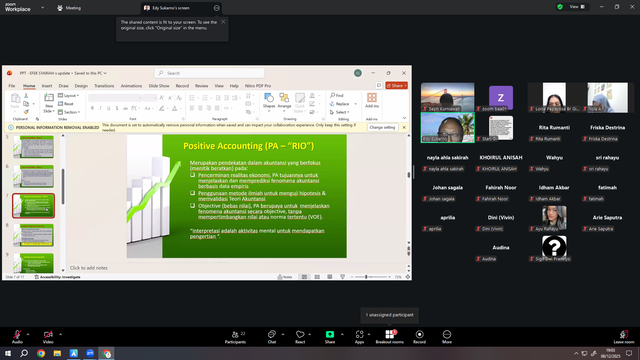Open File Explorer from the taskbar
Image resolution: width=640 pixels, height=360 pixels.
57,353
